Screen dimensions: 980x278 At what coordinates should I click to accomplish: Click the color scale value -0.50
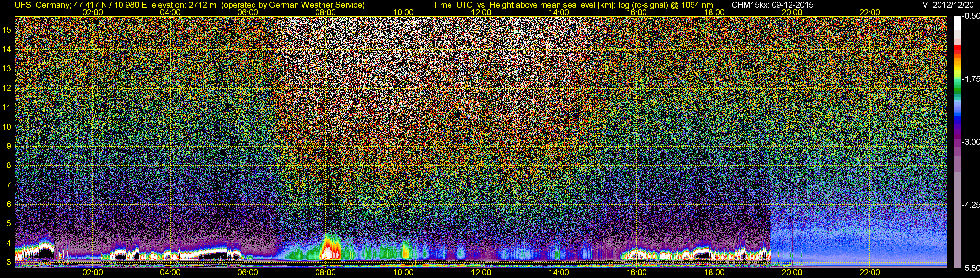(x=971, y=16)
